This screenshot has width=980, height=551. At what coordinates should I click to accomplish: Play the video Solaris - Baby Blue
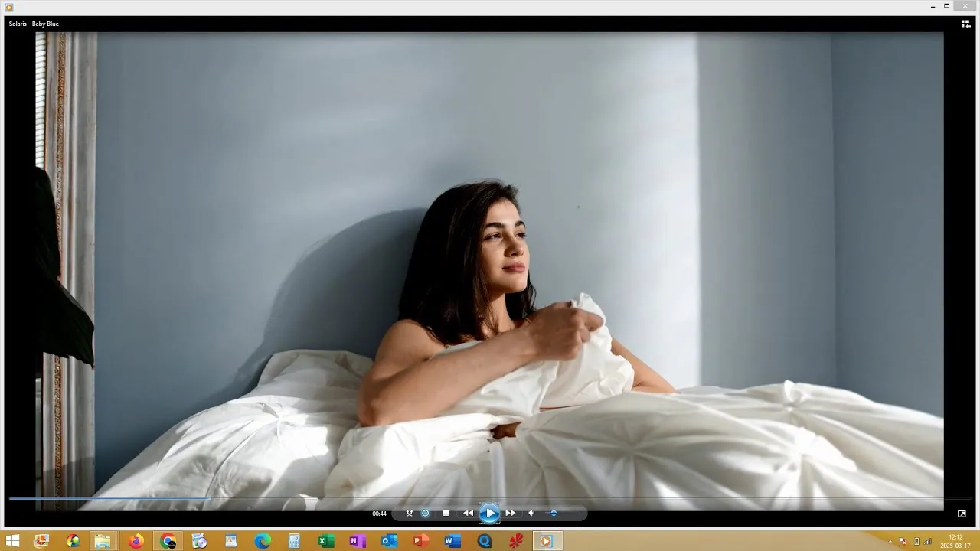coord(489,514)
